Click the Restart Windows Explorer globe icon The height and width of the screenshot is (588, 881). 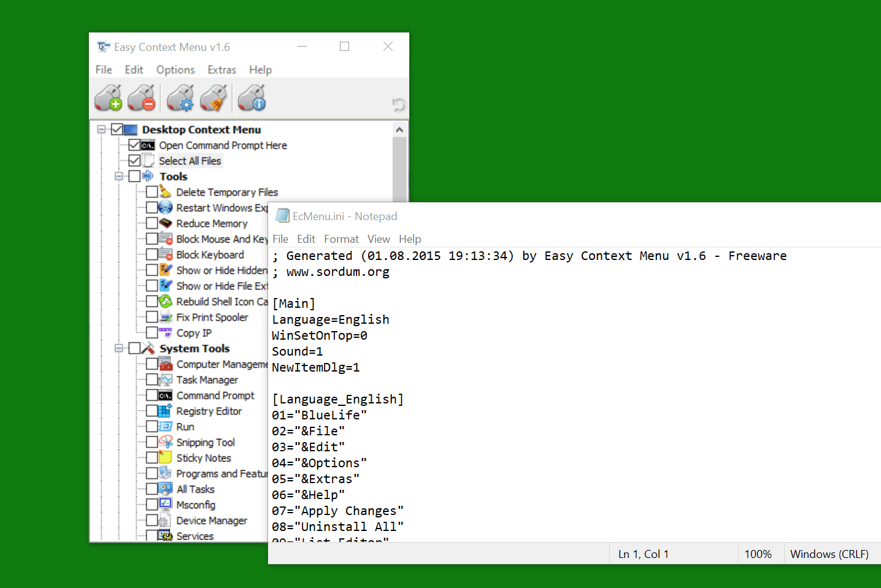[x=166, y=207]
